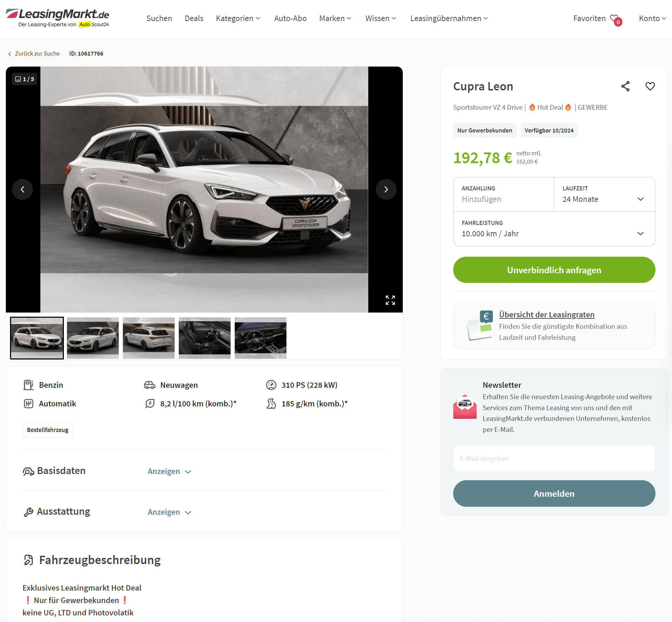Open the Kategorien menu

click(238, 18)
